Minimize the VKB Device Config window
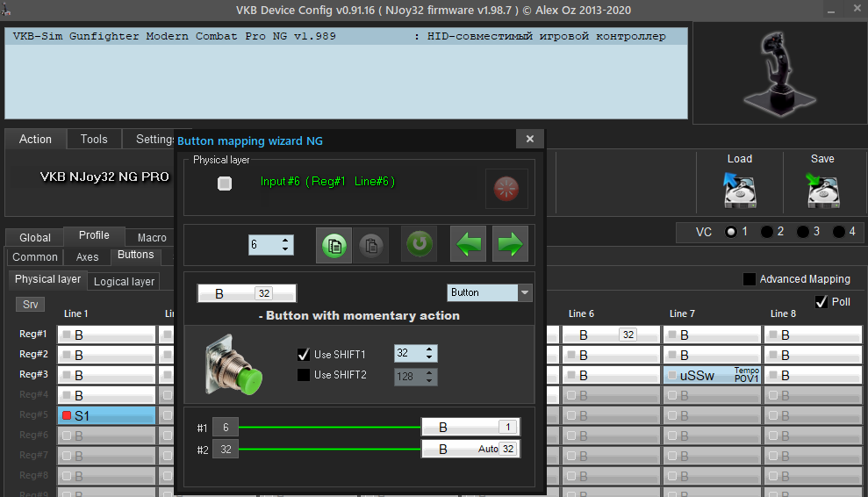This screenshot has height=497, width=868. (x=831, y=10)
